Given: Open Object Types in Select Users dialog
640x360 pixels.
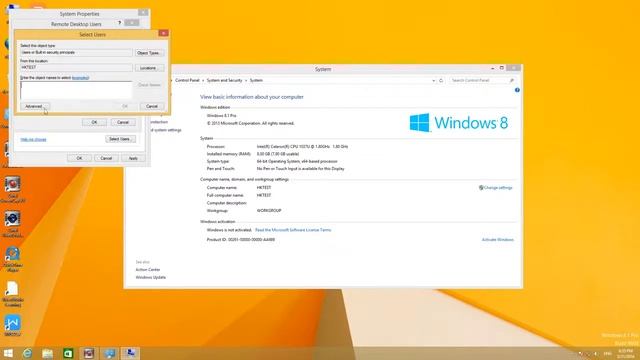Looking at the screenshot, I should pyautogui.click(x=149, y=53).
